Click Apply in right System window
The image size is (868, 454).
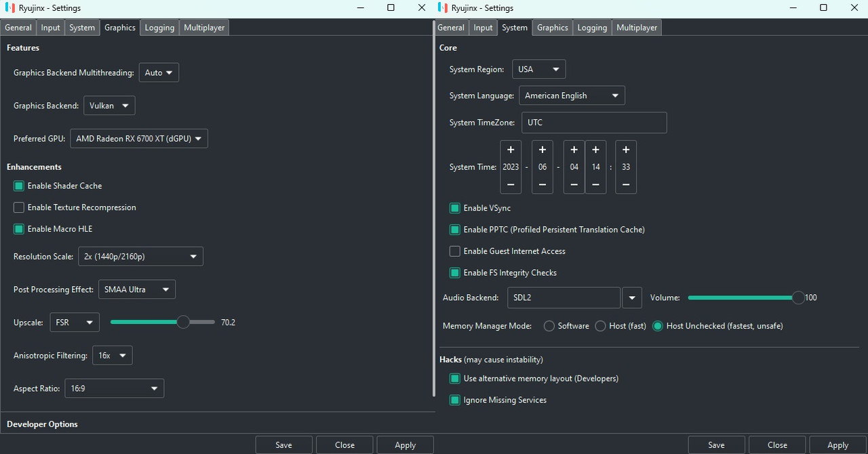(837, 445)
